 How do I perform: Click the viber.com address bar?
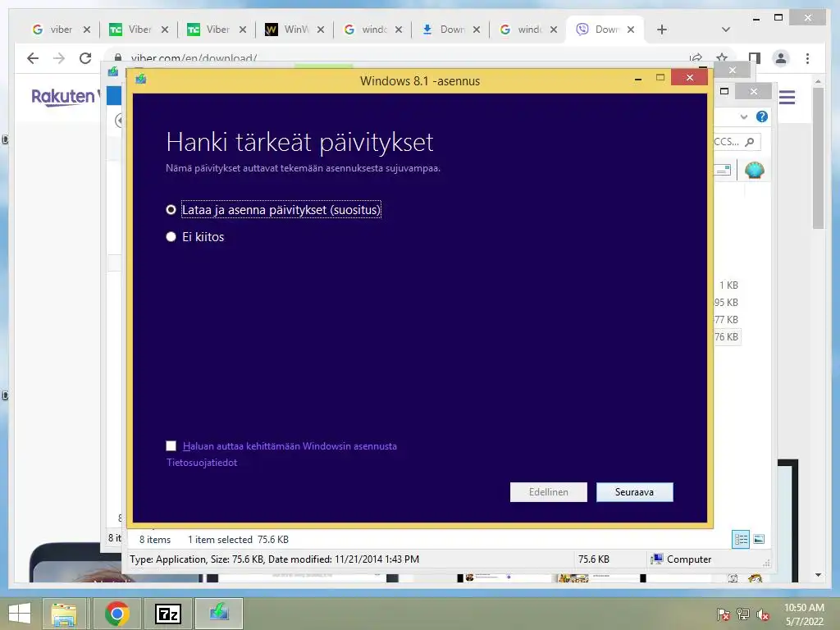(x=396, y=58)
